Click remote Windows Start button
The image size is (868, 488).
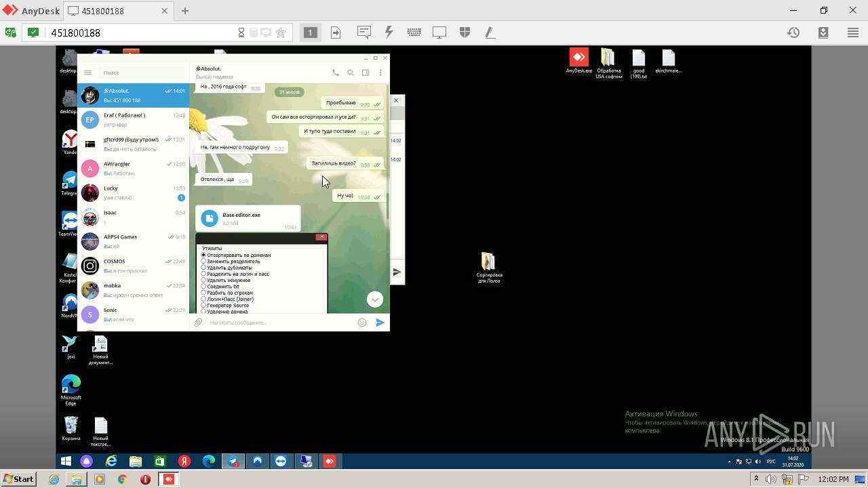pyautogui.click(x=66, y=461)
